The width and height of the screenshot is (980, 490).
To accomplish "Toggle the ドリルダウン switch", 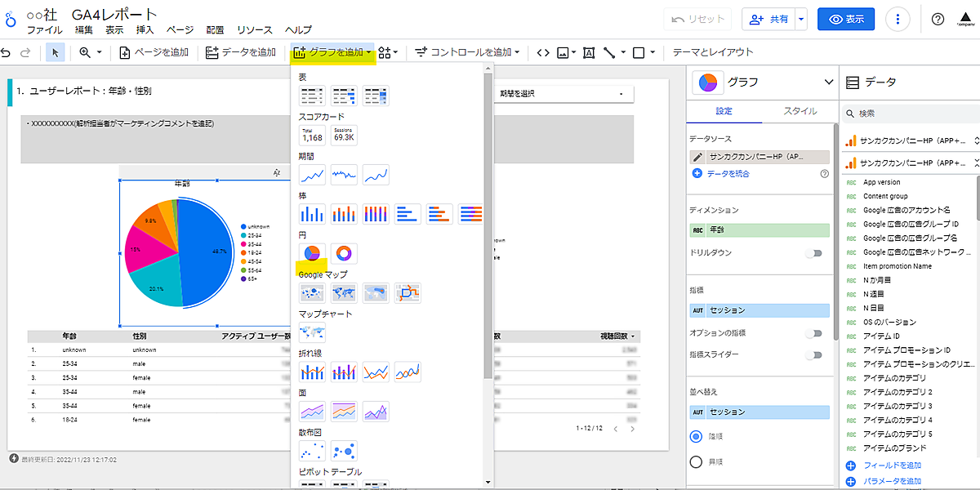I will [813, 253].
